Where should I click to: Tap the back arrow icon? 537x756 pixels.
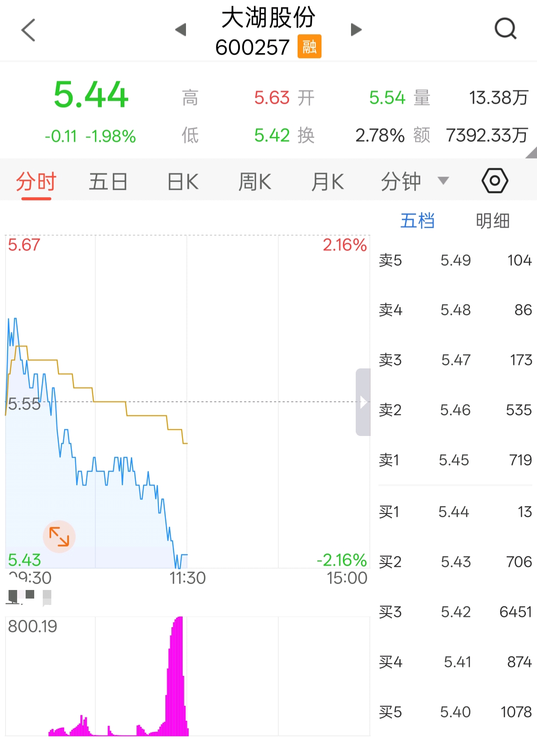28,30
